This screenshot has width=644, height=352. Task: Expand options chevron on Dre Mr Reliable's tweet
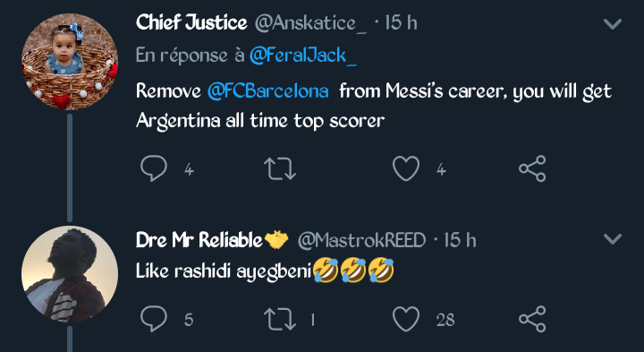[613, 239]
